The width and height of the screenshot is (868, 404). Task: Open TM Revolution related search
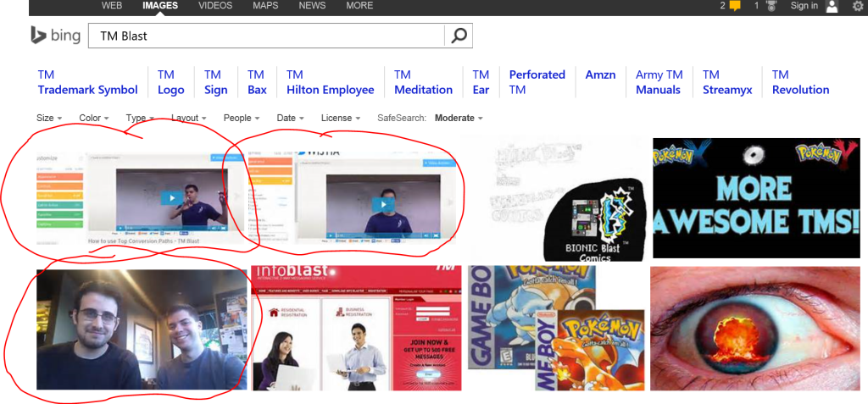pyautogui.click(x=800, y=82)
